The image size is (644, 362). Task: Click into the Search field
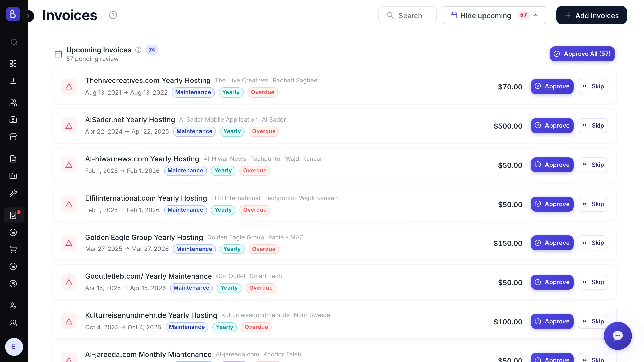[x=407, y=15]
